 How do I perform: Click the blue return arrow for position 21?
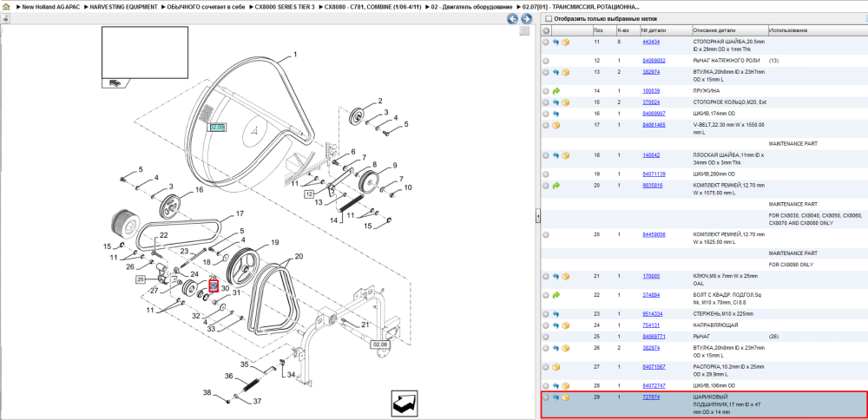pos(556,276)
